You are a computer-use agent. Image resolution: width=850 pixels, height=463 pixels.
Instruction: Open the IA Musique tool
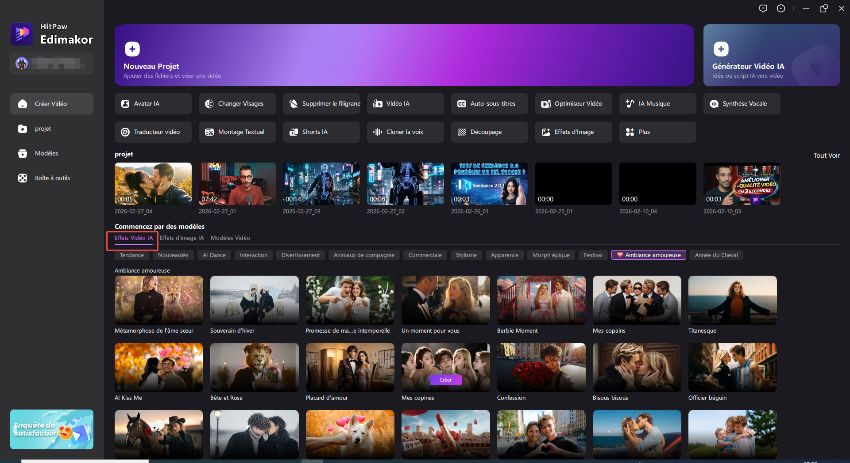click(658, 104)
